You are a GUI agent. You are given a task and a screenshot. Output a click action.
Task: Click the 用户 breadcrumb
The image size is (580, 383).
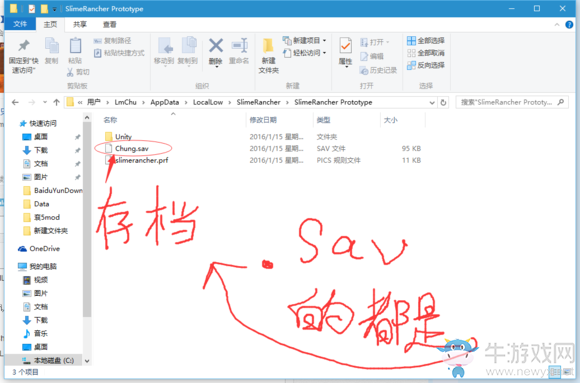point(94,102)
